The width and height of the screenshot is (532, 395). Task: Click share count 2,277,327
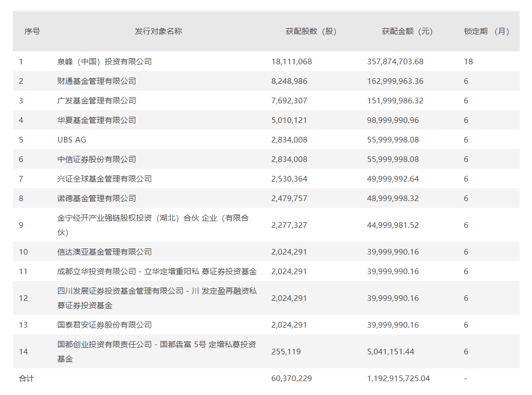click(x=289, y=225)
